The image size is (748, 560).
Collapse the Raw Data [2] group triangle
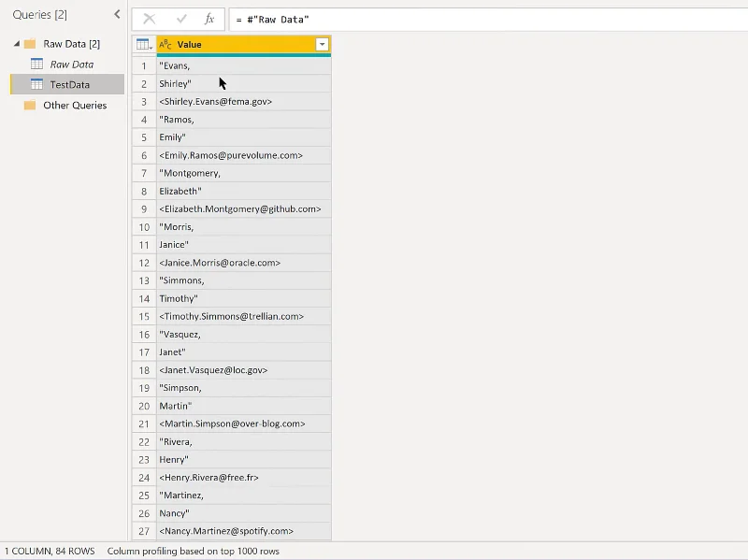[x=17, y=44]
